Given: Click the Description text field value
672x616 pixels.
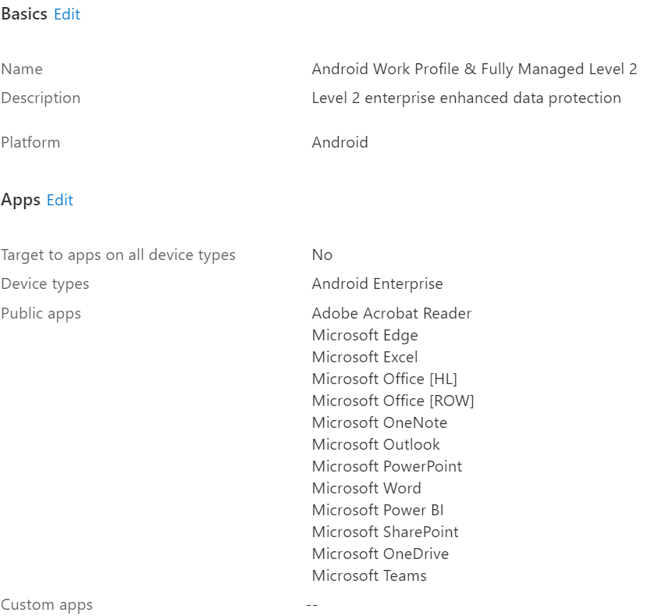Looking at the screenshot, I should pos(466,98).
